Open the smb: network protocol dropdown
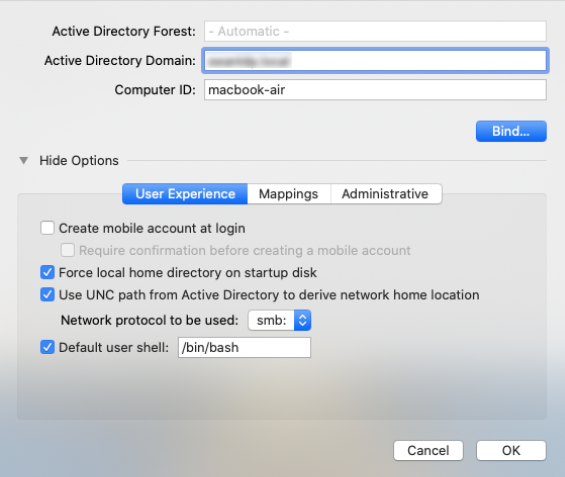The height and width of the screenshot is (477, 565). click(x=279, y=320)
